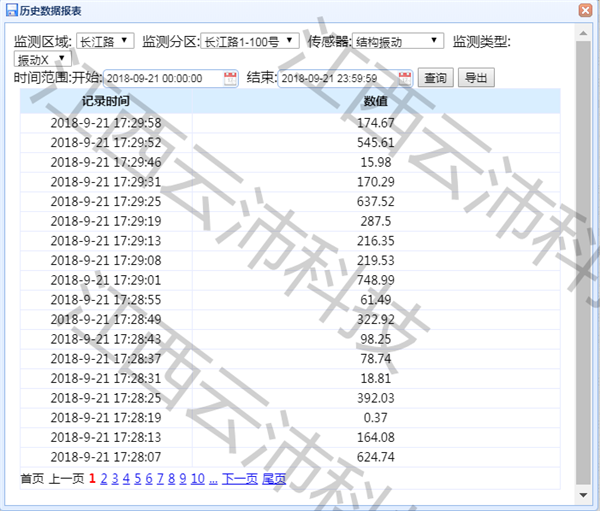Screen dimensions: 600x511
Task: Click the value 164.08
Action: pyautogui.click(x=376, y=438)
